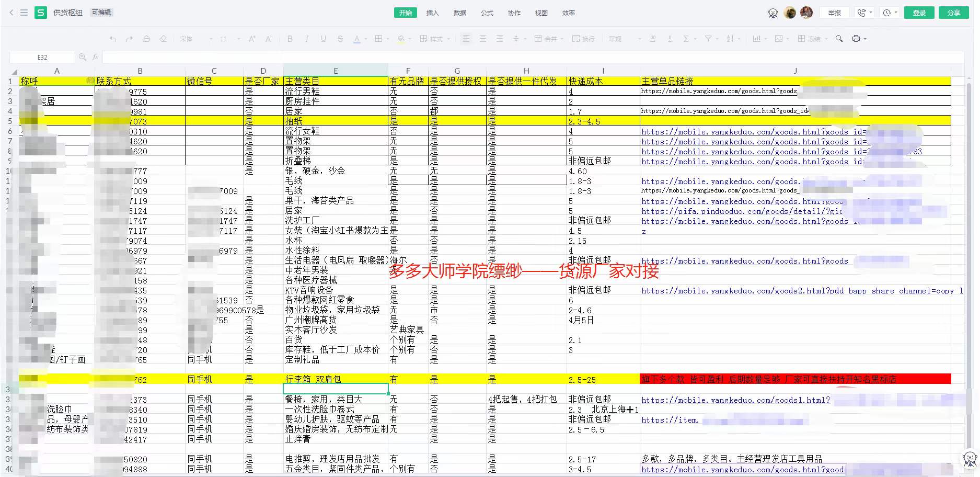
Task: Click the green 分享 share button
Action: [954, 13]
